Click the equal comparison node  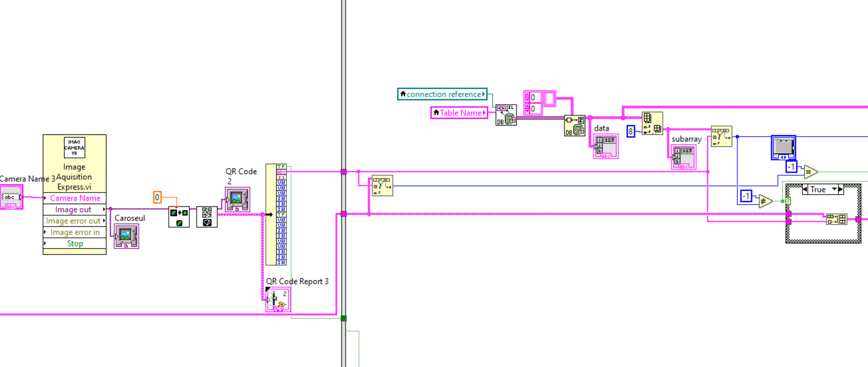[x=810, y=172]
